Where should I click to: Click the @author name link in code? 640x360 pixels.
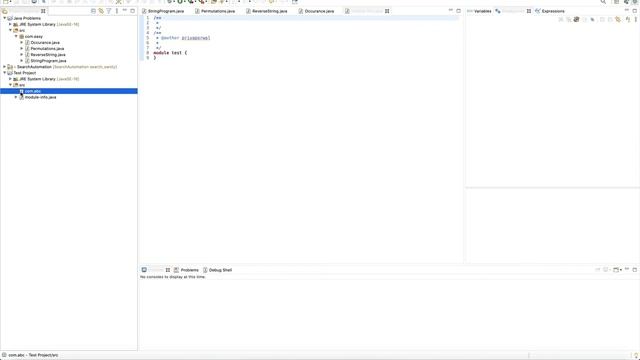[x=196, y=38]
